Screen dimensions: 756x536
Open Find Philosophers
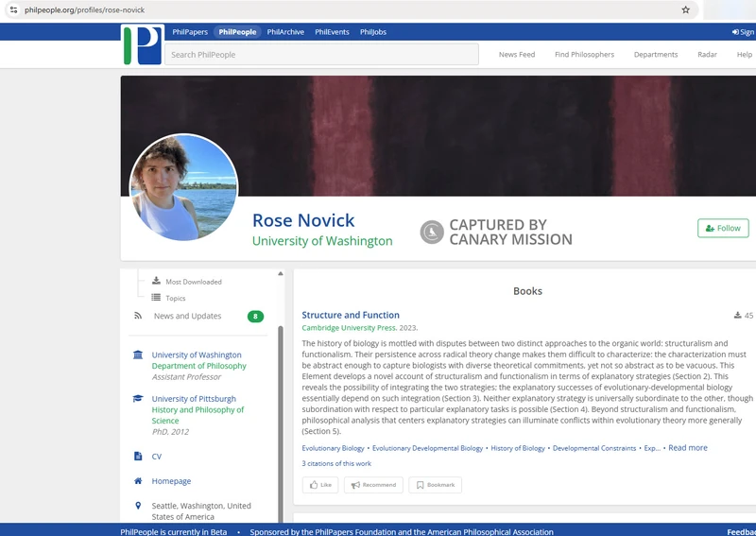point(584,55)
